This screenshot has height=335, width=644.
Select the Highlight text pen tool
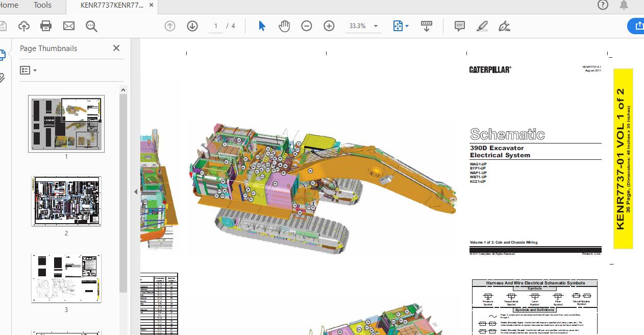coord(482,26)
